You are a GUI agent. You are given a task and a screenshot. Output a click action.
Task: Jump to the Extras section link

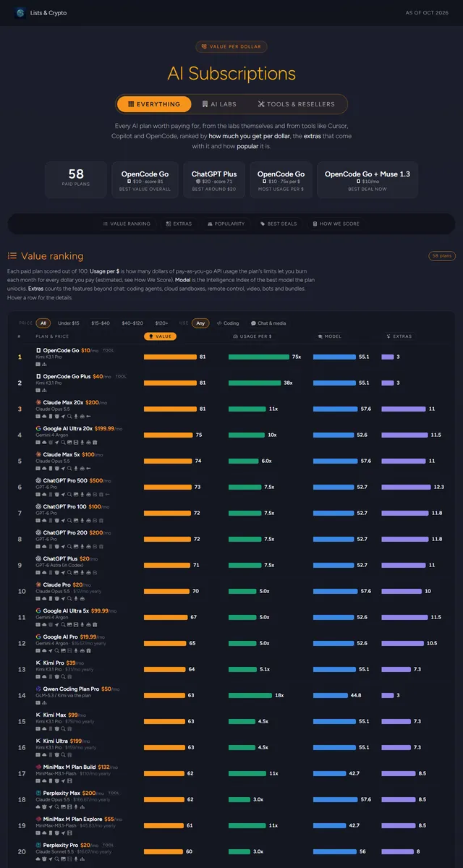point(179,224)
